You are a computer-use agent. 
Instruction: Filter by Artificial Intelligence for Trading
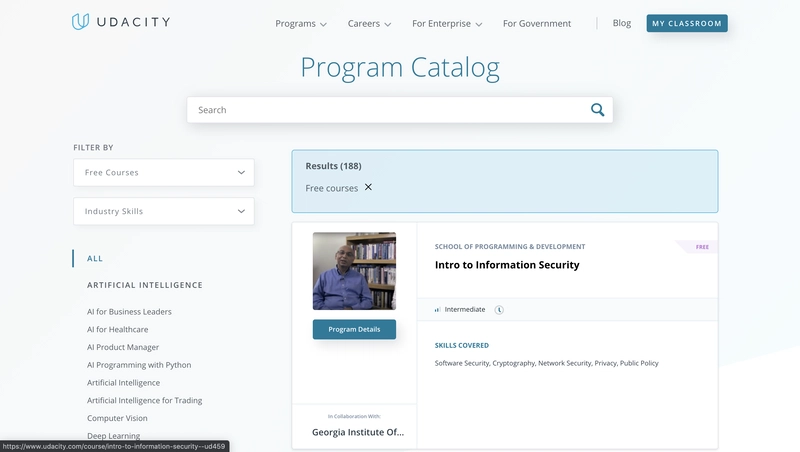pos(144,400)
